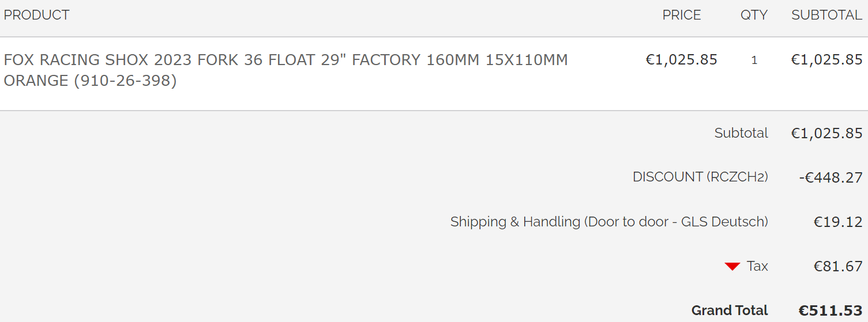Click the shipping cost €19.12
868x322 pixels.
[x=838, y=222]
